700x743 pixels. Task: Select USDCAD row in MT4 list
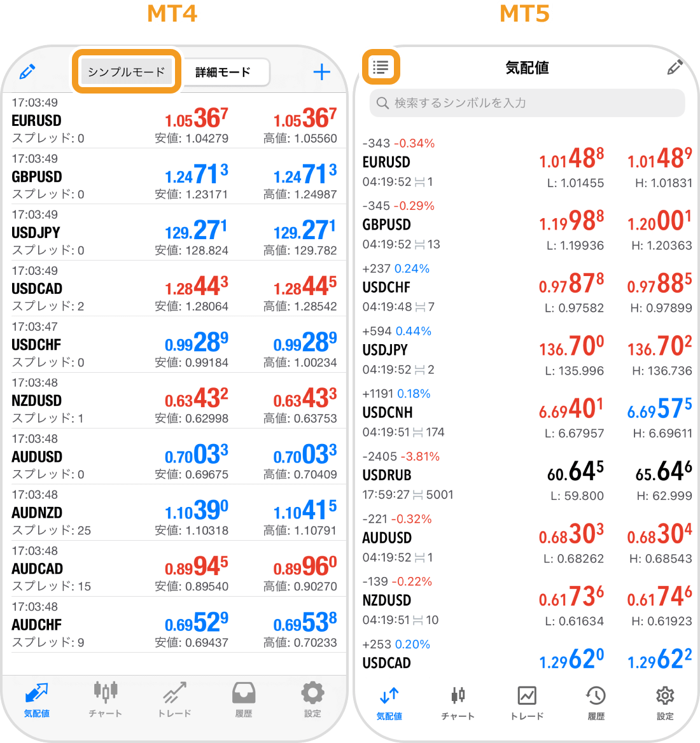174,288
